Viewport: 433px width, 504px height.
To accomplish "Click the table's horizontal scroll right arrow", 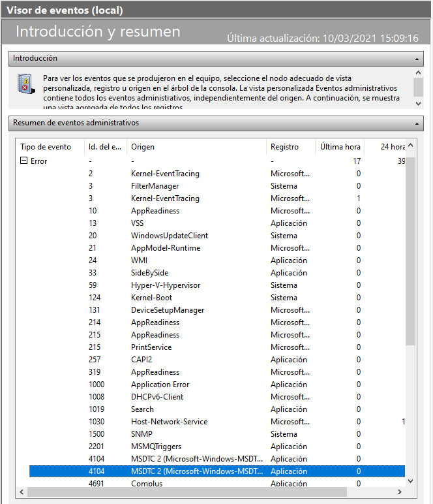I will 400,492.
